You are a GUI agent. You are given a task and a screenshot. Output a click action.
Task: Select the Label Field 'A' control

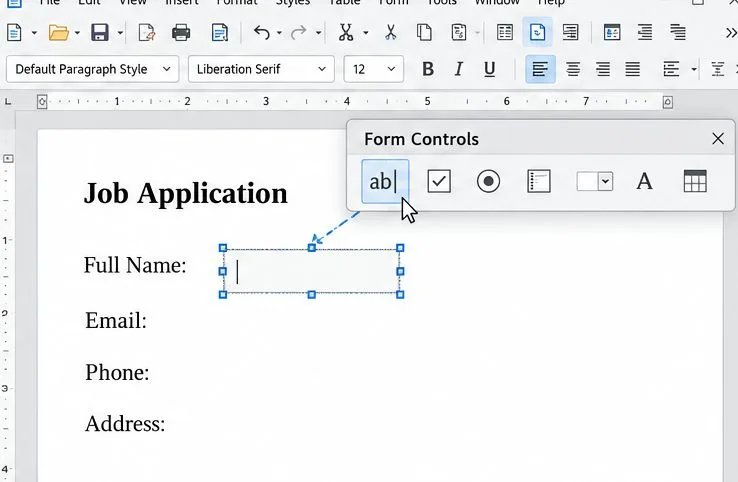coord(644,181)
